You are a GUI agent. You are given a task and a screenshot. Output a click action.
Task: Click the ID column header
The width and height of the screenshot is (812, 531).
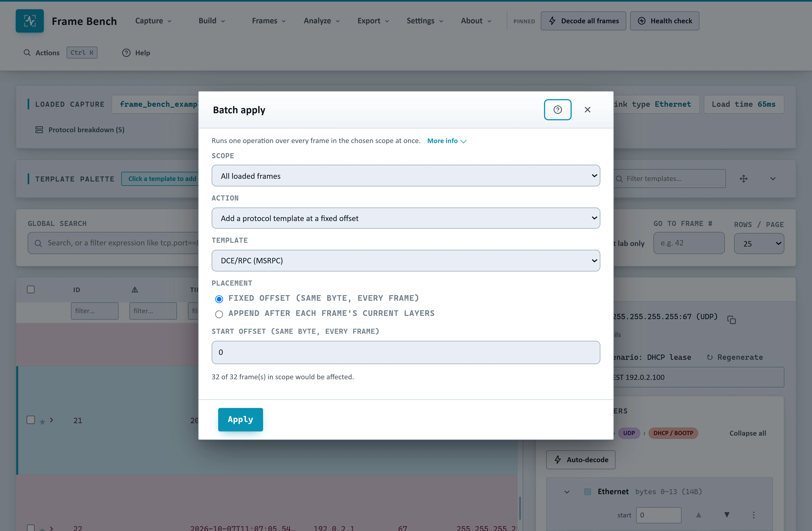(77, 290)
